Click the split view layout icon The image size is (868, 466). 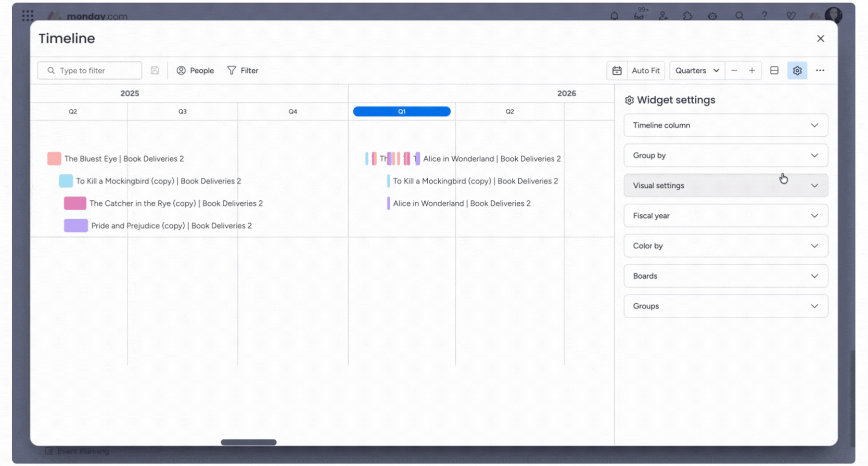click(774, 71)
